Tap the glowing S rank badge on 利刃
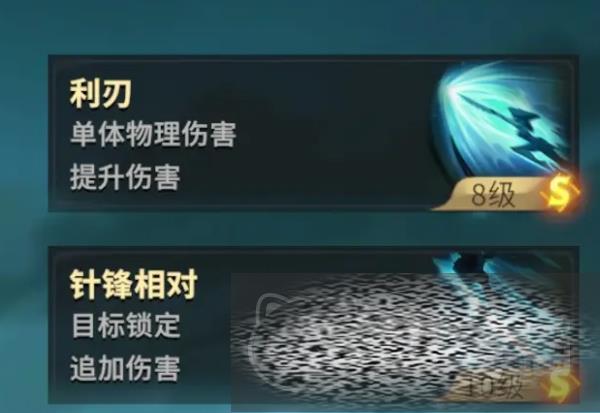 559,192
